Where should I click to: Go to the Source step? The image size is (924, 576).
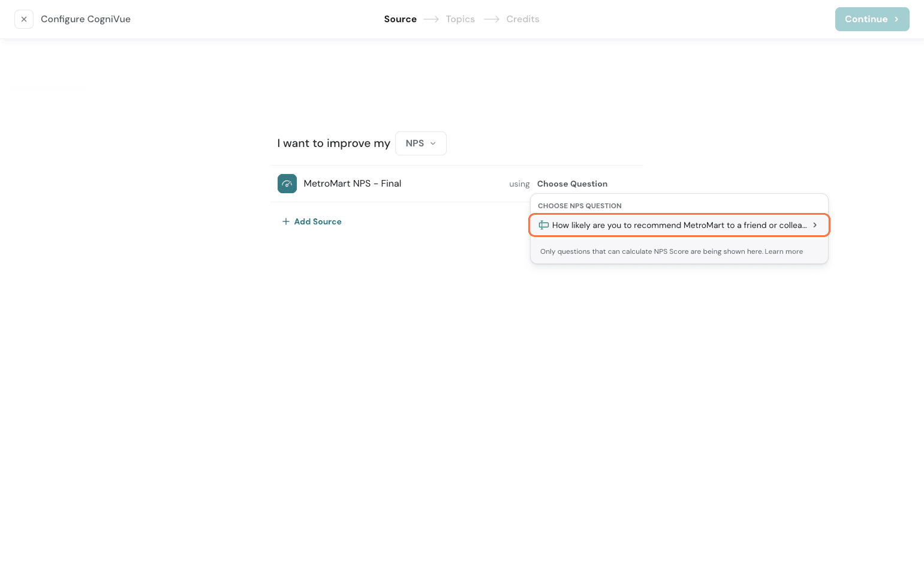tap(400, 19)
